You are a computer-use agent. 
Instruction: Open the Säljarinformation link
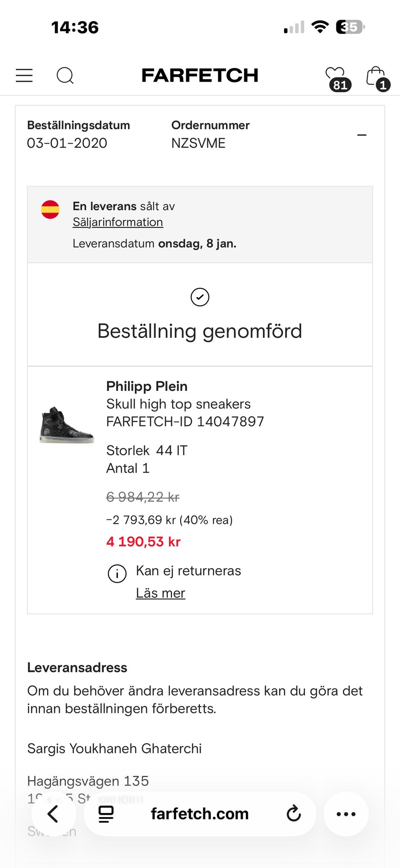[x=118, y=222]
